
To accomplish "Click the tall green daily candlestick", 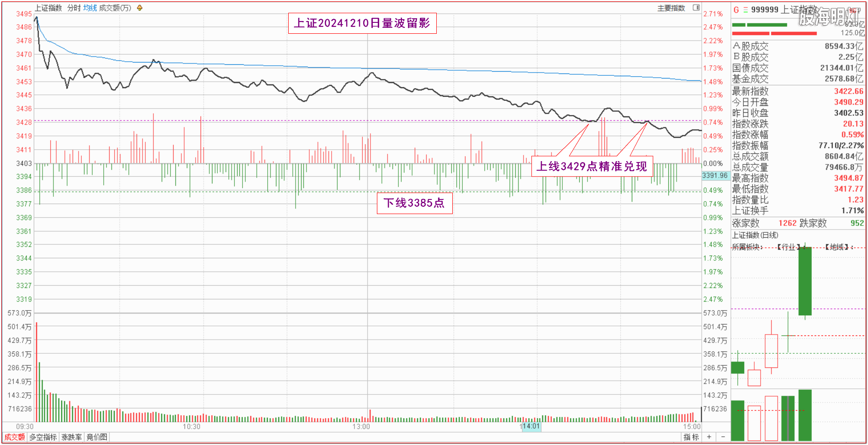I will click(805, 281).
